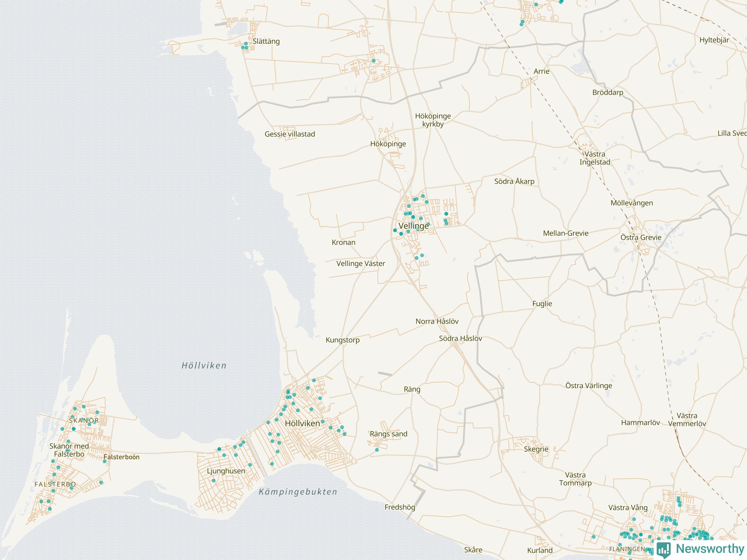The height and width of the screenshot is (560, 747).
Task: Select the single dot in the village north of Hököpinge
Action: pos(373,61)
